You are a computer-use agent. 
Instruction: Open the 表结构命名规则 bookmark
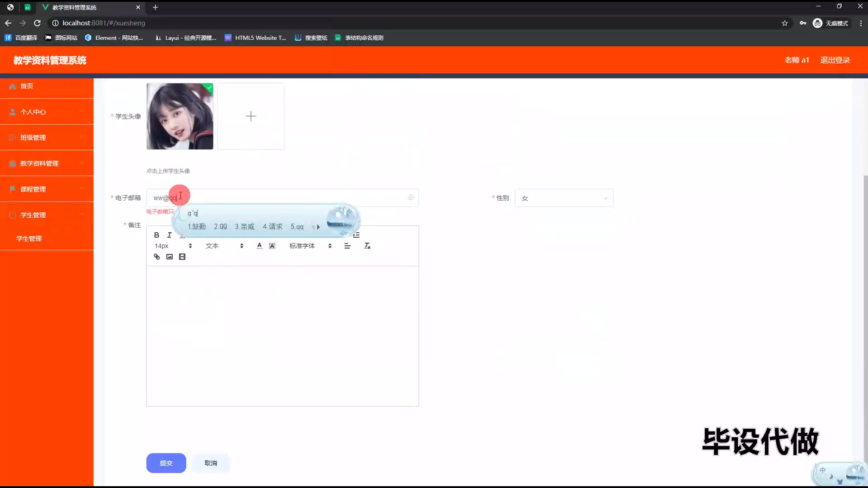(359, 38)
